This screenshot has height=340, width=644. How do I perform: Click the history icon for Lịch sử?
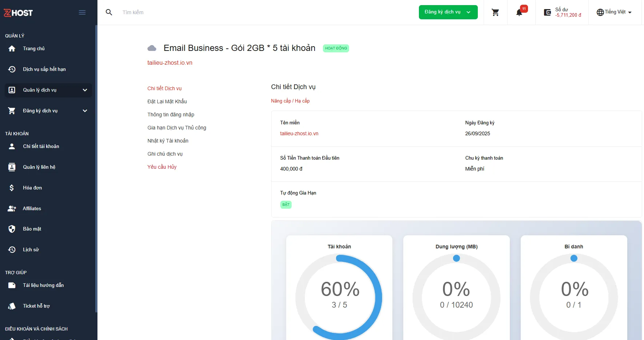coord(12,249)
